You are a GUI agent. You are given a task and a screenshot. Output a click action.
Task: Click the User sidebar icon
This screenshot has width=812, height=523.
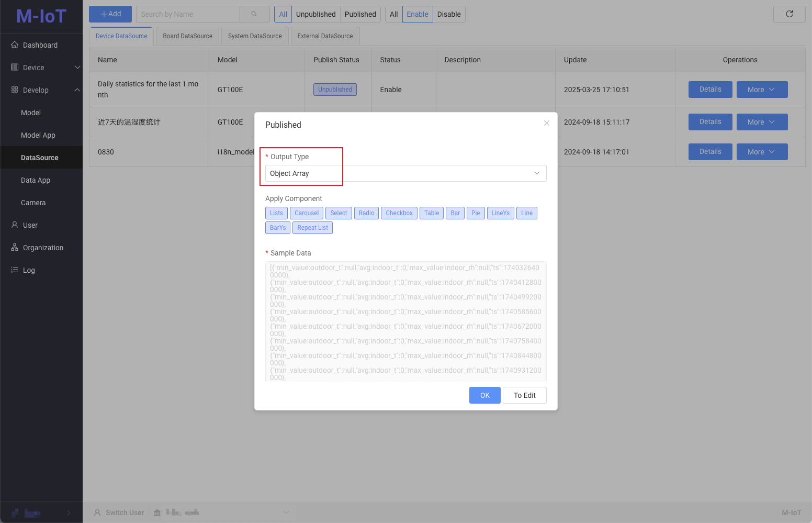pos(15,225)
